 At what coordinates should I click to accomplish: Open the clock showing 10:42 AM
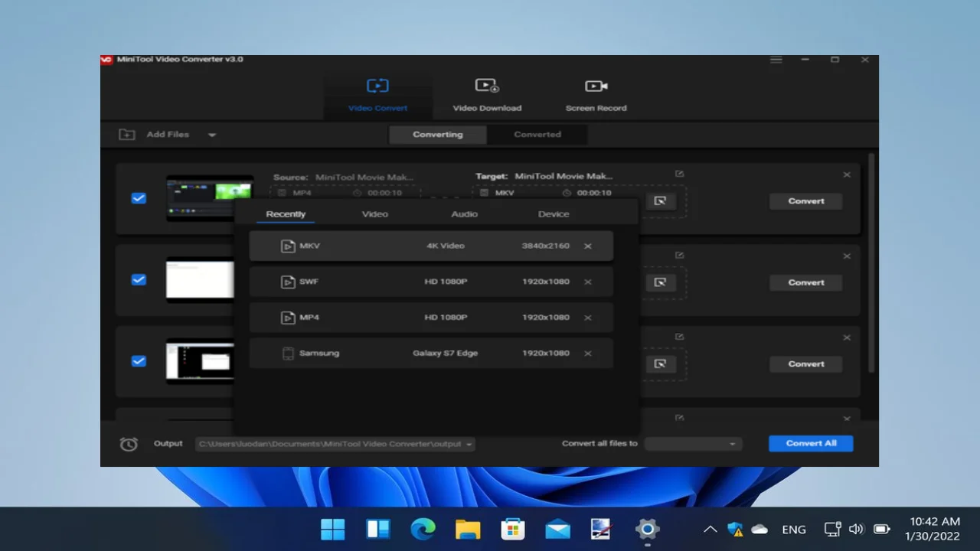(x=932, y=529)
